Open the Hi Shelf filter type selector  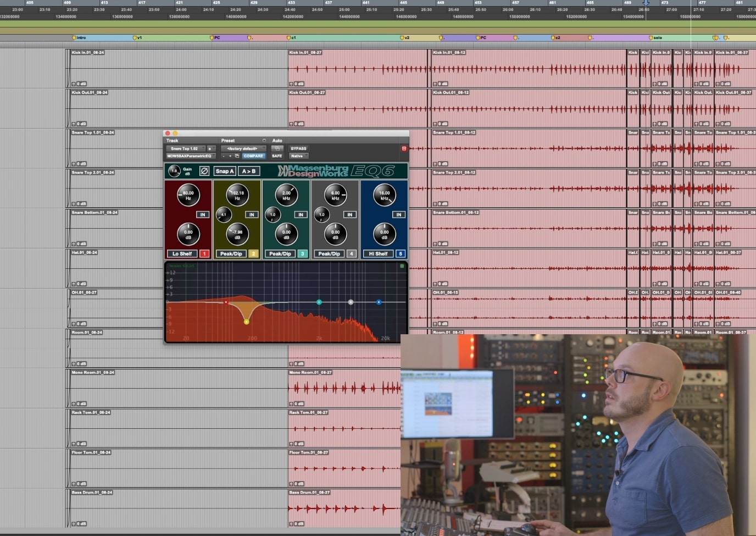coord(378,253)
